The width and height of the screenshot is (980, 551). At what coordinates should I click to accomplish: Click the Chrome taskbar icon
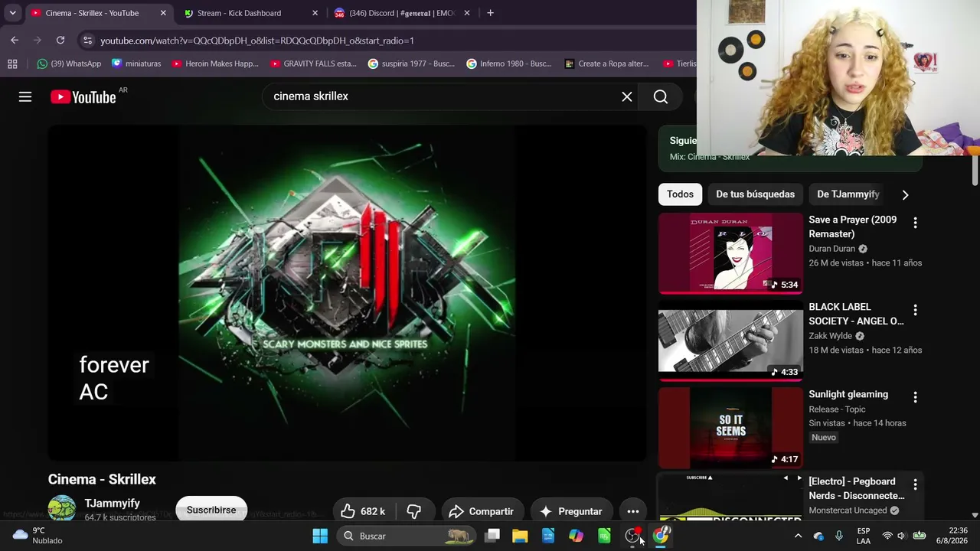pyautogui.click(x=661, y=536)
